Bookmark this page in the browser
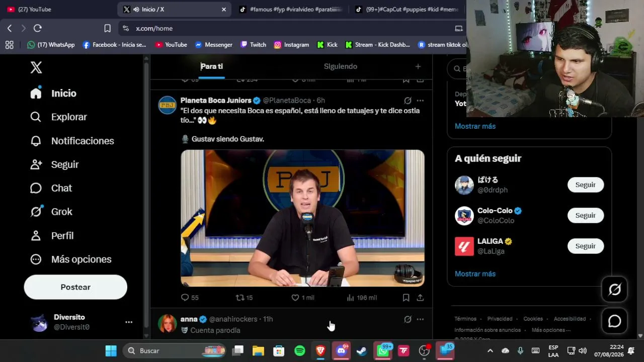This screenshot has height=362, width=644. click(107, 29)
